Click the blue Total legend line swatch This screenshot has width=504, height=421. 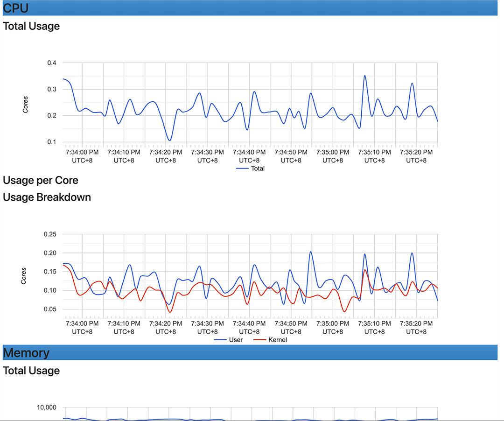click(x=243, y=168)
